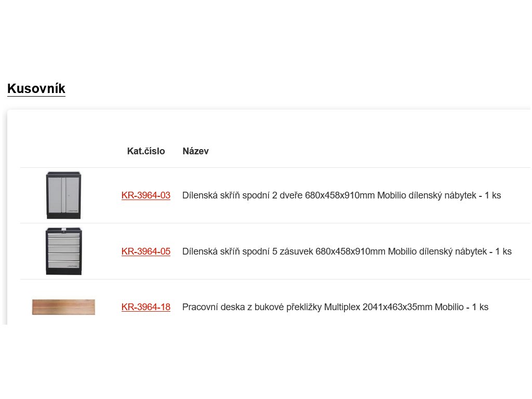Click the "Pracovní deska z bukové překližky" text

pos(251,307)
